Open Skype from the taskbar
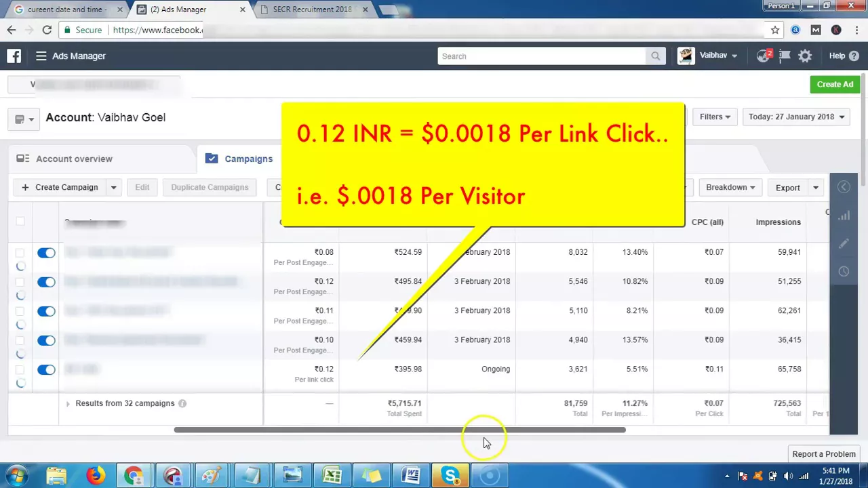This screenshot has width=868, height=488. point(450,476)
